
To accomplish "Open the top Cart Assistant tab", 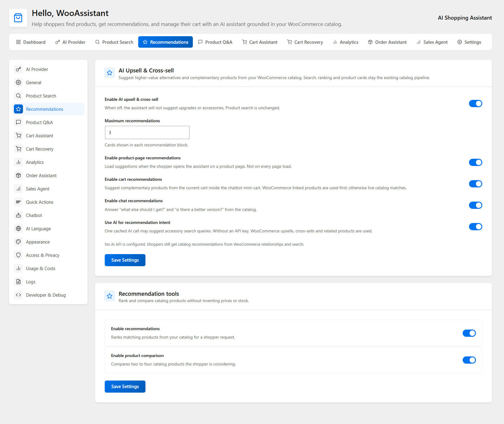I will [x=260, y=42].
